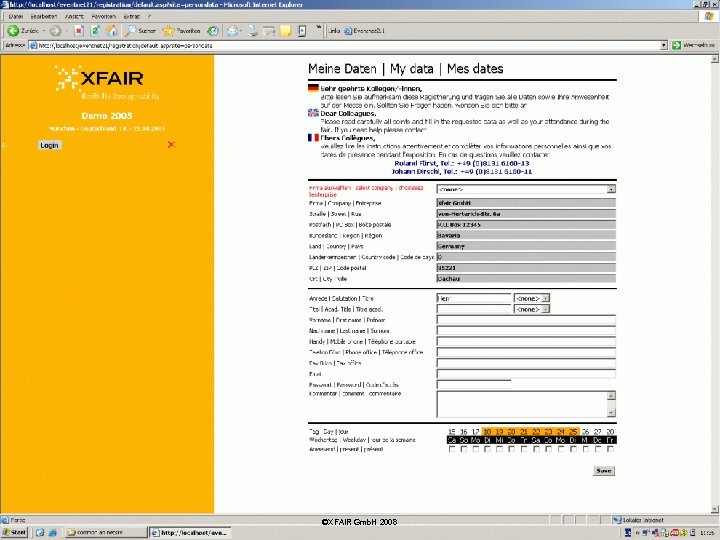Screen dimensions: 720x540
Task: Click the quick launch show desktop icon
Action: (40, 533)
